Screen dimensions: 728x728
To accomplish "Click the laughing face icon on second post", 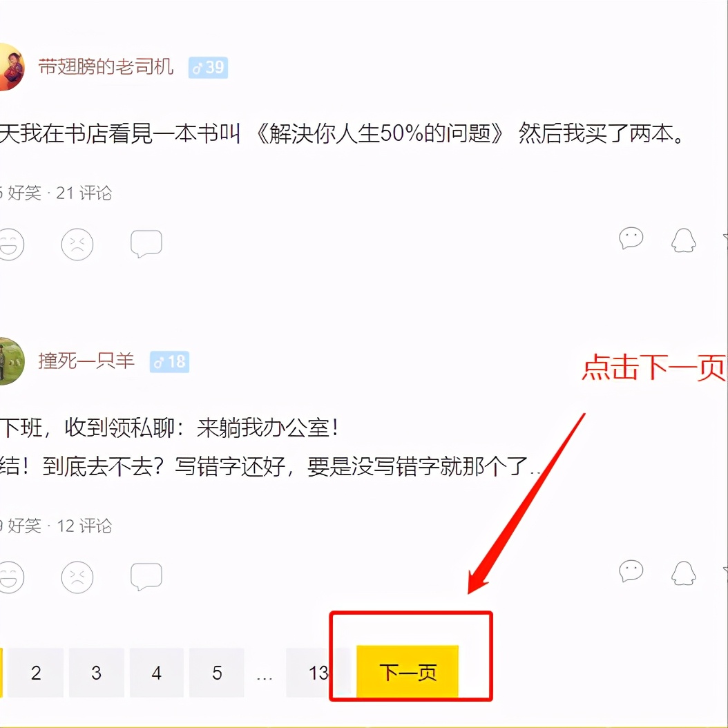I will click(10, 577).
